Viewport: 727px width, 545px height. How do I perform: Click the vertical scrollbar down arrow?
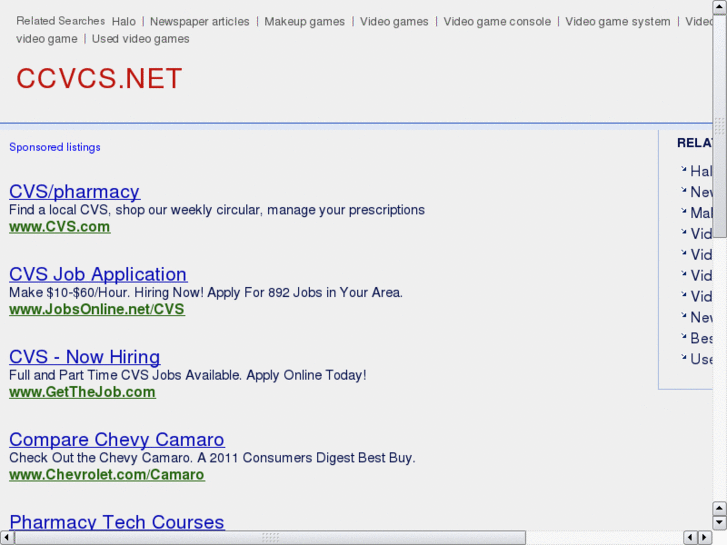click(720, 522)
